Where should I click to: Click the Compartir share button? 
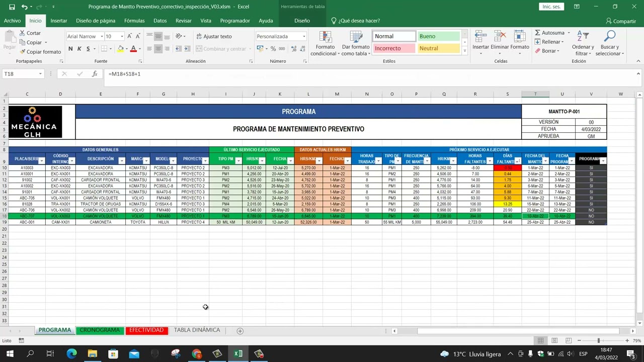coord(621,21)
